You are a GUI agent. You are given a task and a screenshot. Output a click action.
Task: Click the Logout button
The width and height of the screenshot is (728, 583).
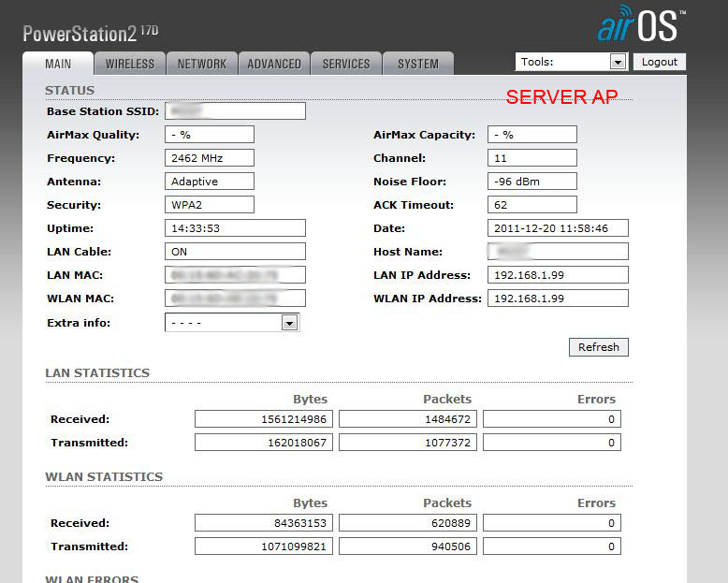coord(660,62)
